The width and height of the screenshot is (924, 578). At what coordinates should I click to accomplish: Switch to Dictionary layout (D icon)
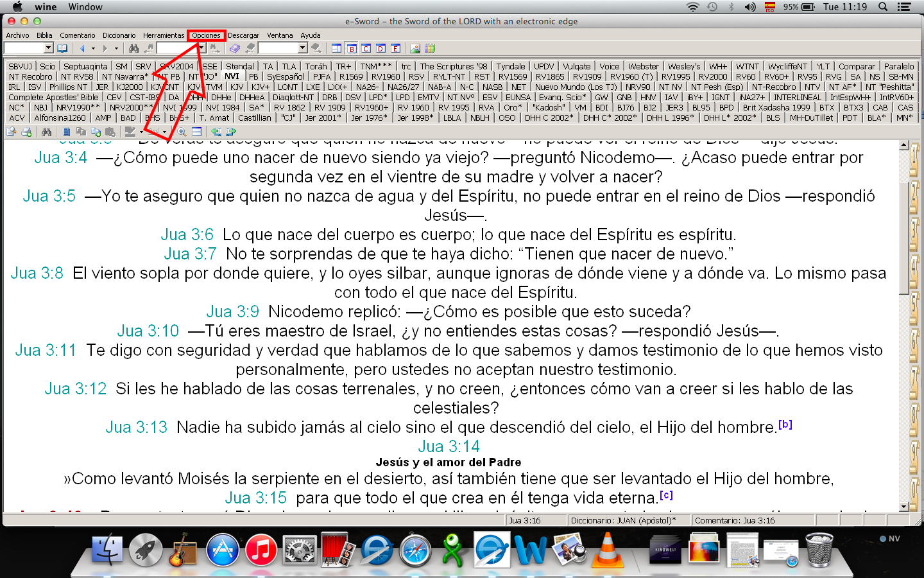click(x=381, y=48)
